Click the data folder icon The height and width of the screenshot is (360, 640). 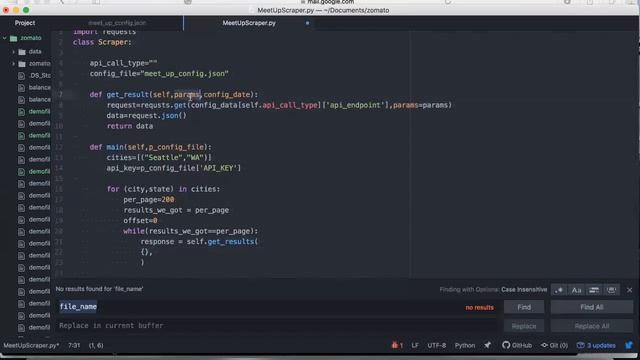[x=22, y=52]
